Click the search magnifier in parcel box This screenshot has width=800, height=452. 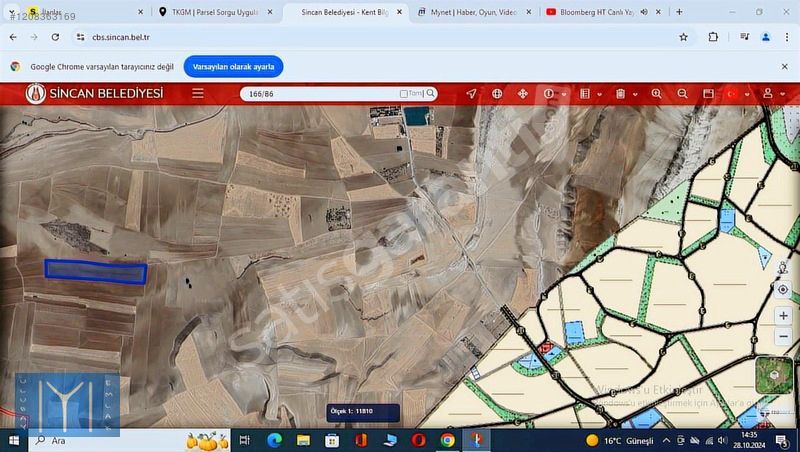431,94
